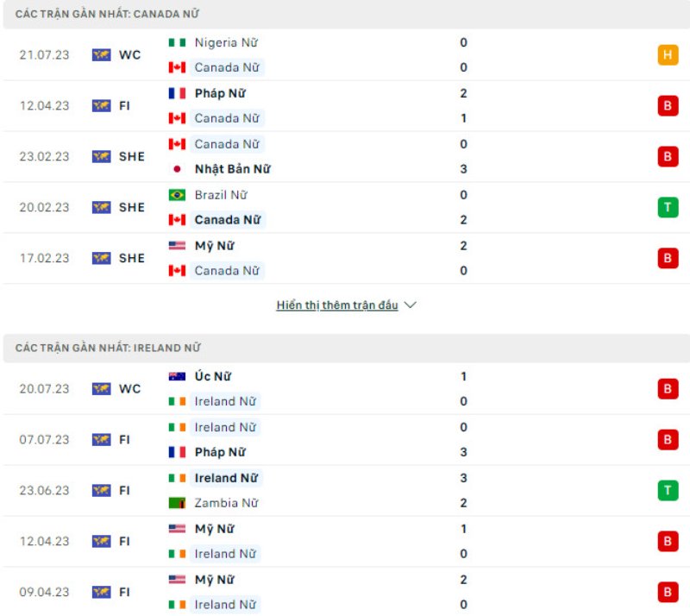
Task: Click the red B badge on the Úc Nữ match
Action: click(666, 388)
